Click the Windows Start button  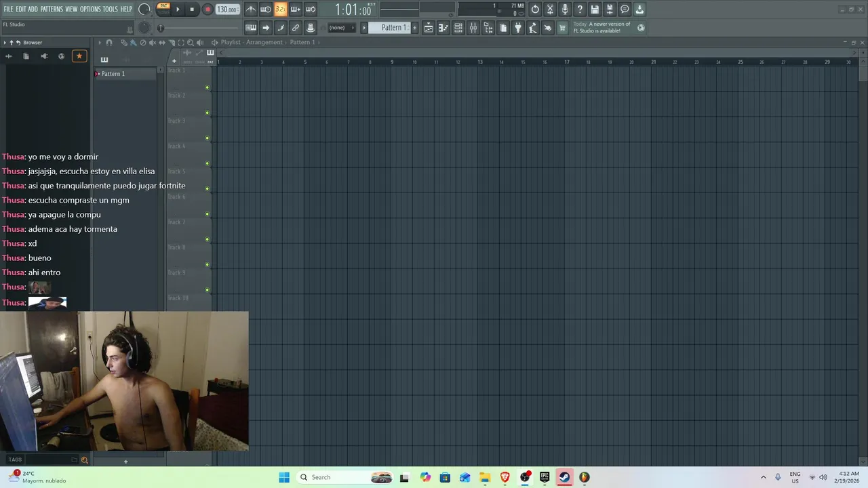pos(284,477)
